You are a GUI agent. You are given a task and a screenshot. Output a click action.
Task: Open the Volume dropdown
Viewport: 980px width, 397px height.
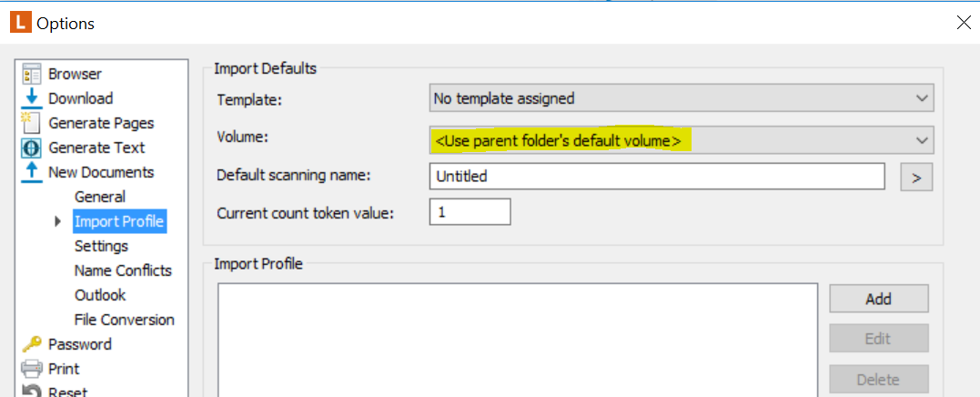(x=682, y=140)
